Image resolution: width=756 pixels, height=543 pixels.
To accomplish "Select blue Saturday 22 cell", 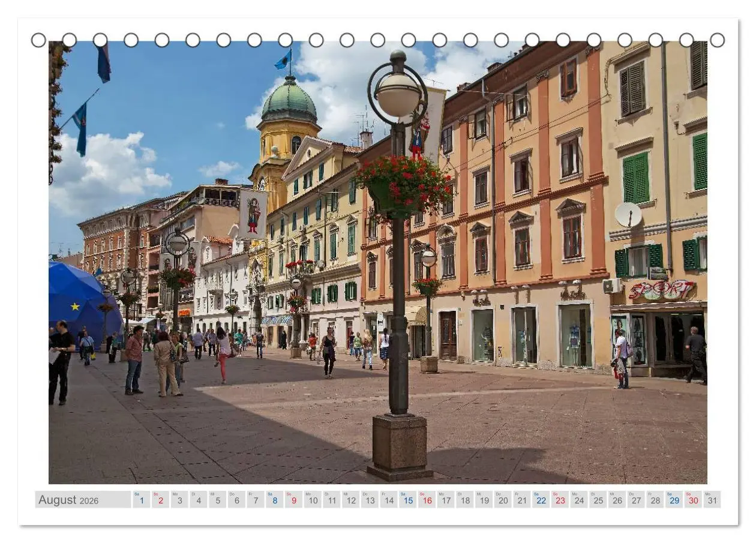I will 541,499.
